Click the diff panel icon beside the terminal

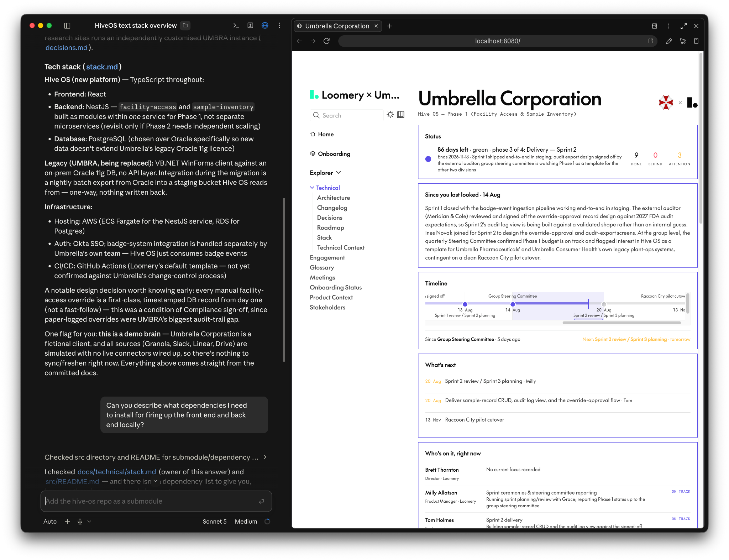[251, 26]
